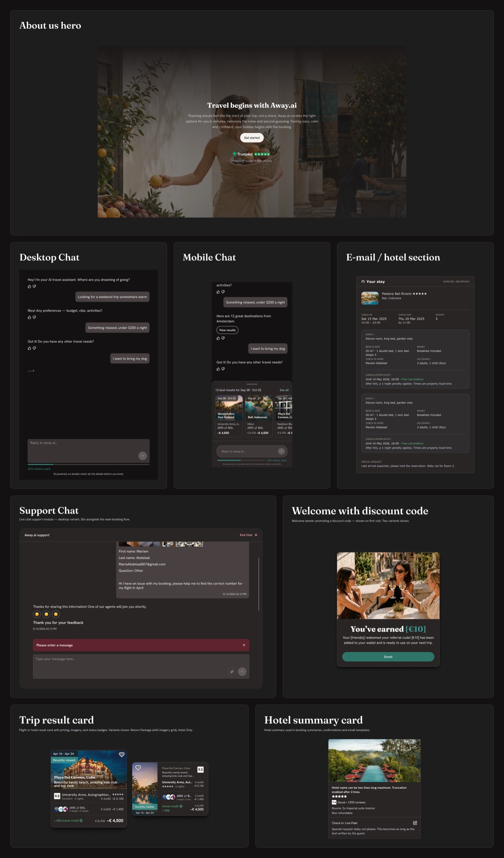Select the middle feedback emoji face
The height and width of the screenshot is (858, 504).
(46, 614)
